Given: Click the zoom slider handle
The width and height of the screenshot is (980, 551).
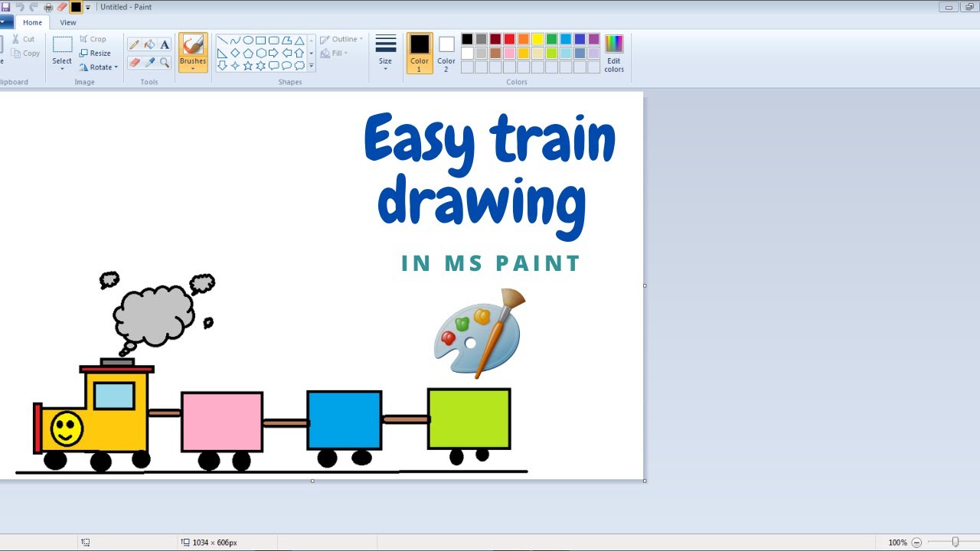Looking at the screenshot, I should click(x=955, y=542).
